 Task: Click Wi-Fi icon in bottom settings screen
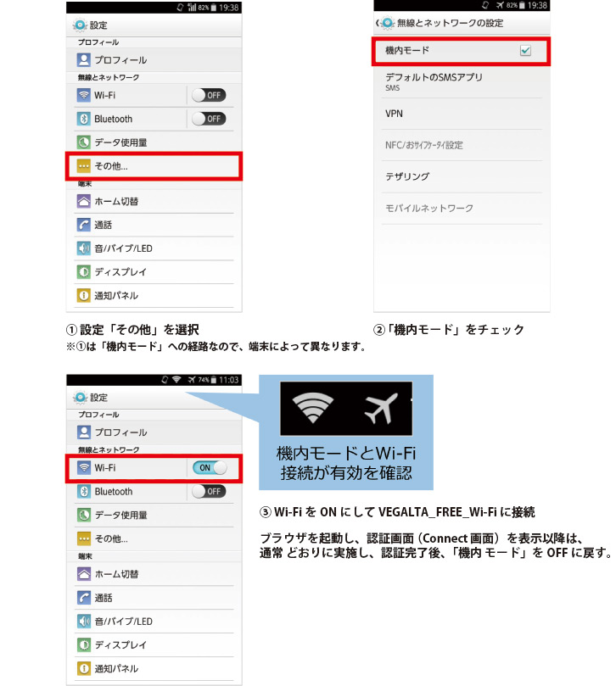(x=84, y=468)
